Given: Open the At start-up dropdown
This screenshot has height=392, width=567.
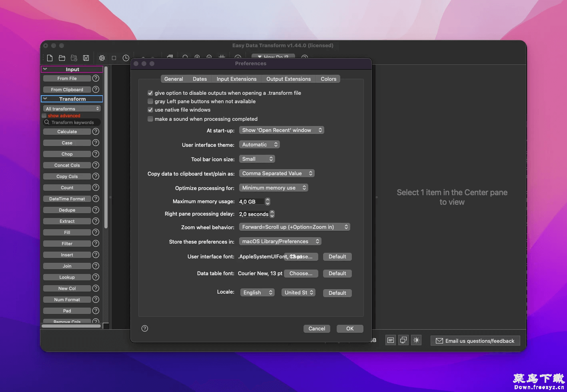Looking at the screenshot, I should pos(282,130).
